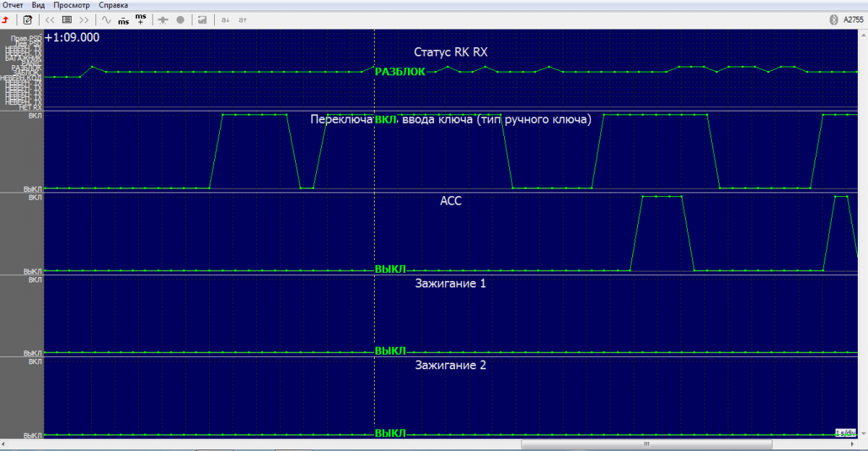Click the a-up sort icon
Viewport: 868px width, 451px height.
point(242,20)
